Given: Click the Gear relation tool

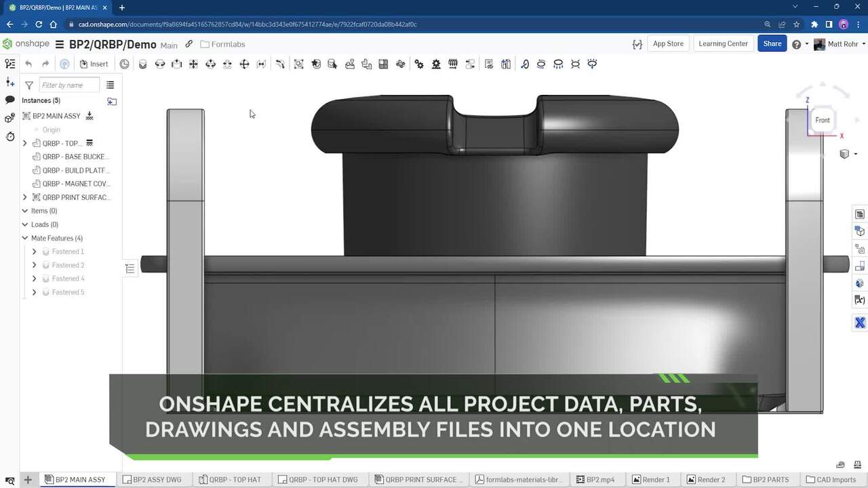Looking at the screenshot, I should 419,64.
